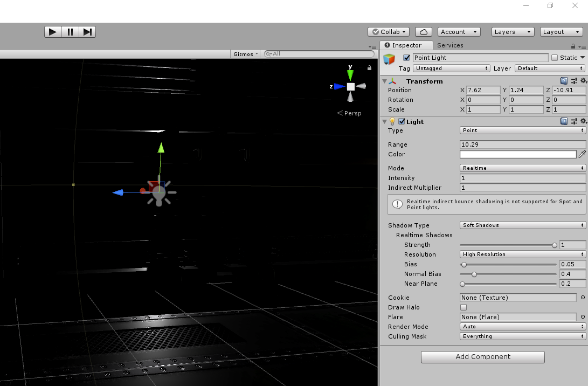Click the Add Component button
The width and height of the screenshot is (588, 386).
pos(482,357)
